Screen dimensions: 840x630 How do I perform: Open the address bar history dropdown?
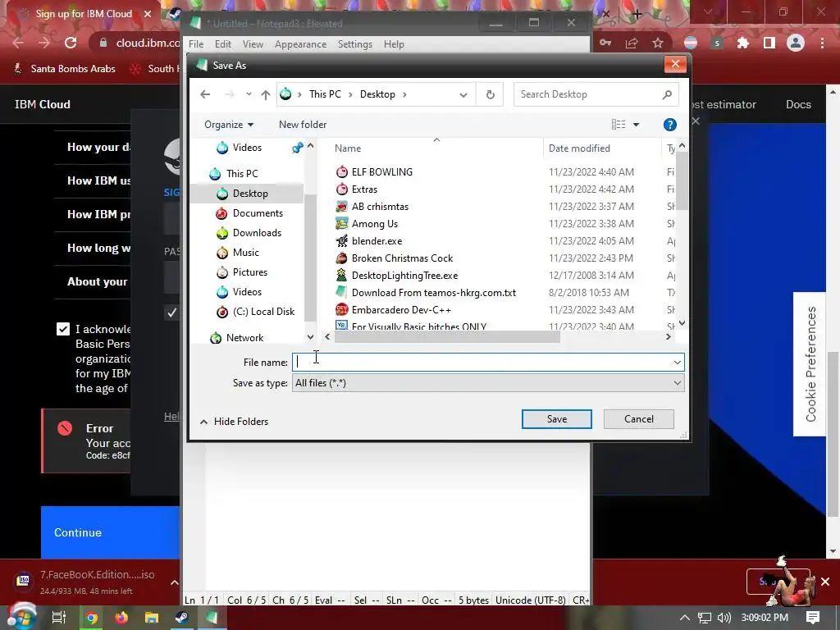[x=463, y=95]
